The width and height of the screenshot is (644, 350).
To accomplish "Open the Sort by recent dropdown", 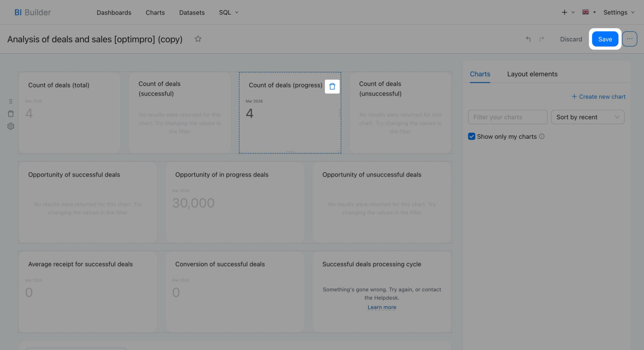I will tap(588, 117).
